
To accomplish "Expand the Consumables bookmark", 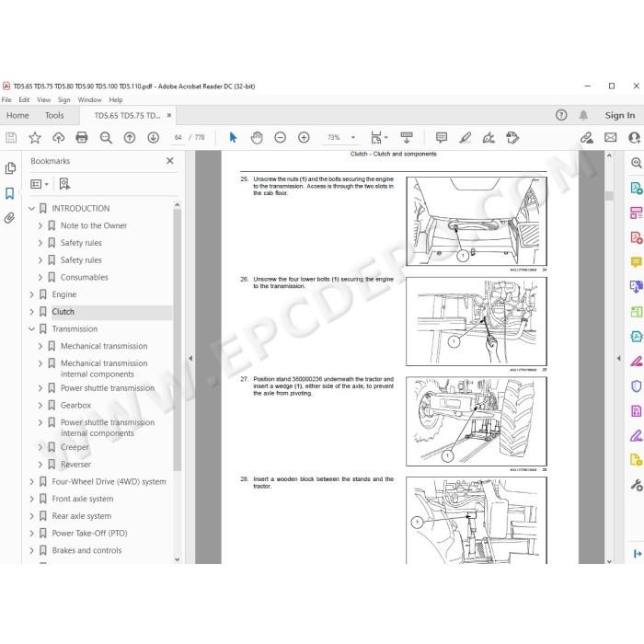I will click(40, 278).
